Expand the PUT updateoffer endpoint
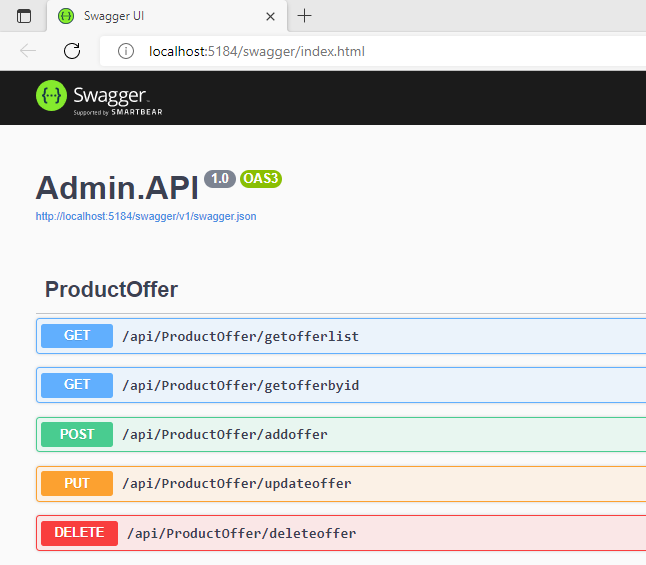The image size is (646, 565). (341, 483)
